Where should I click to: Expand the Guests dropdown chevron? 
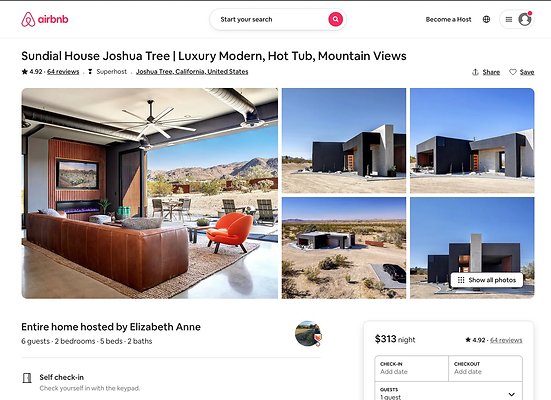pos(512,394)
